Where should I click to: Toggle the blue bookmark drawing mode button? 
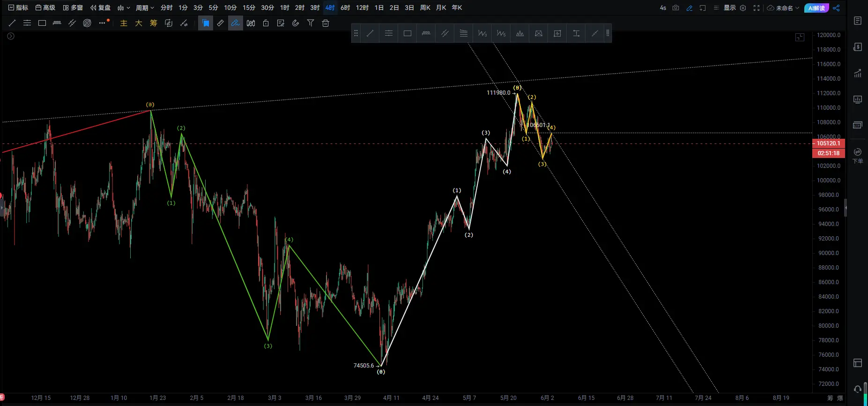[x=206, y=23]
